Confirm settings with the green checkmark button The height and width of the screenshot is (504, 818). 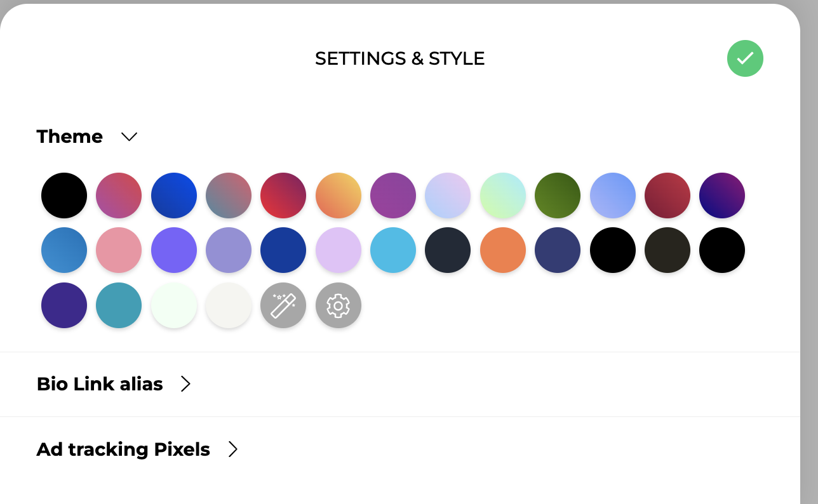point(745,58)
